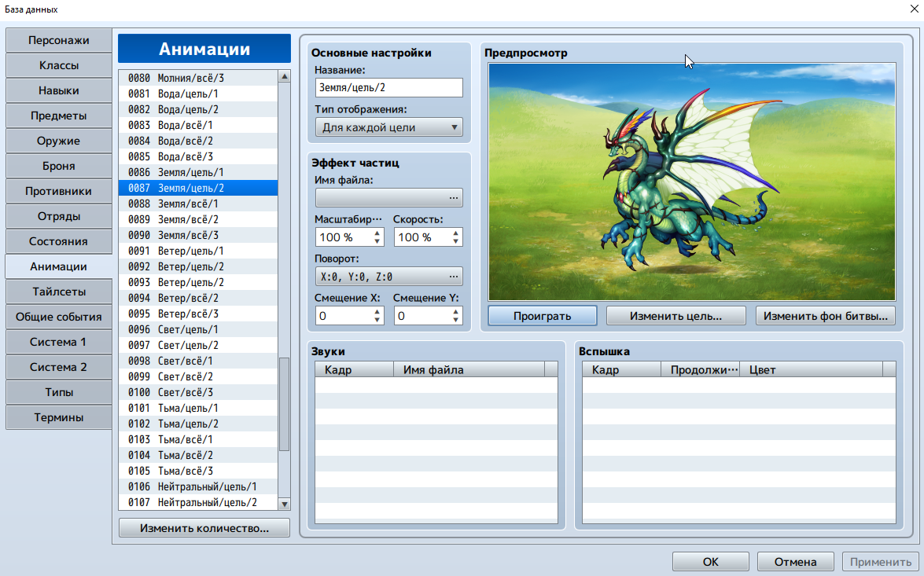Viewport: 924px width, 576px height.
Task: Select animation 0090 Земля/всё/3
Action: tap(198, 235)
